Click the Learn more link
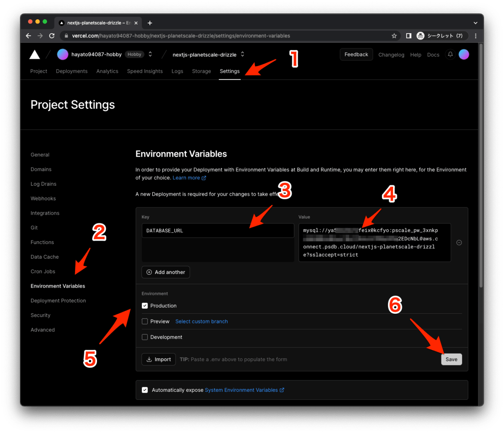 tap(189, 178)
